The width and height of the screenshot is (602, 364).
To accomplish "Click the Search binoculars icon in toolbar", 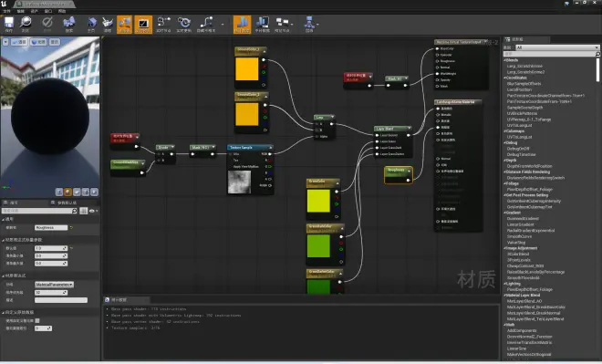I will [69, 23].
